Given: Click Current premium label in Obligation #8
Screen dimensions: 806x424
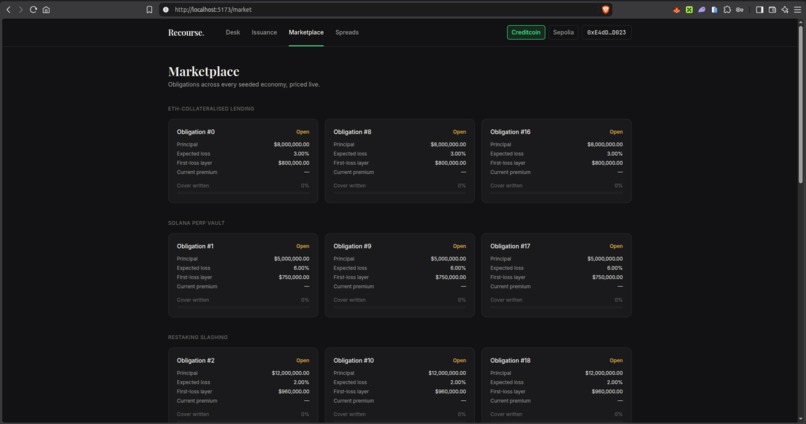Looking at the screenshot, I should pos(354,172).
